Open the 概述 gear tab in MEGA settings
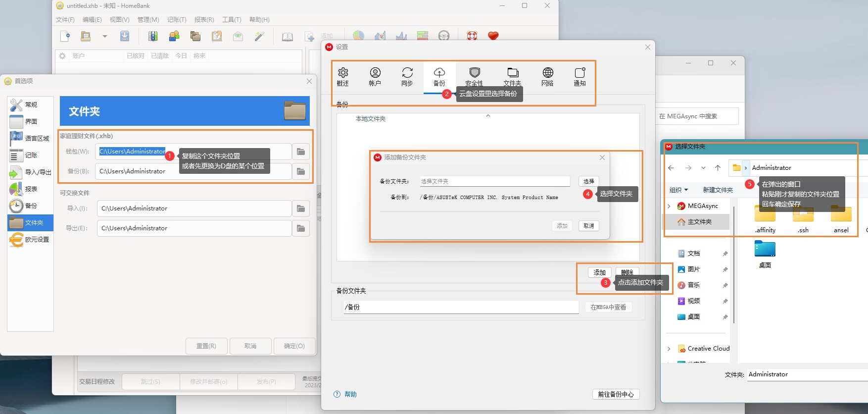Screen dimensions: 868x414 point(343,76)
